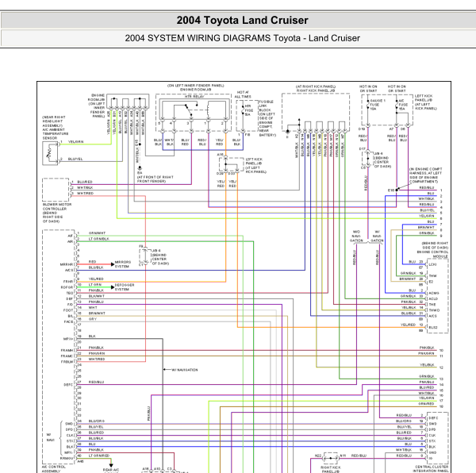Click the "W/O NAVIGATION" branch label
Screen dimensions: 476x473
pos(356,236)
